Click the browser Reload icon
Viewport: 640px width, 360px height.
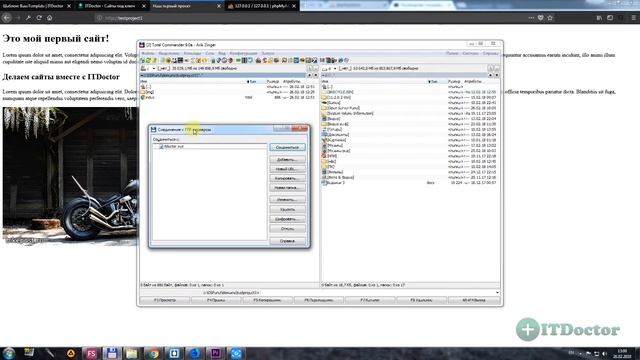[39, 18]
